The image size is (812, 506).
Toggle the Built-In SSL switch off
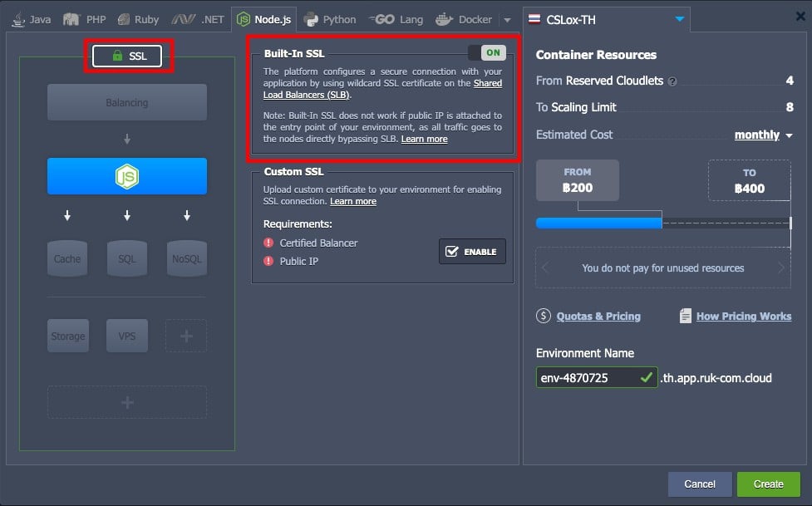pos(487,52)
